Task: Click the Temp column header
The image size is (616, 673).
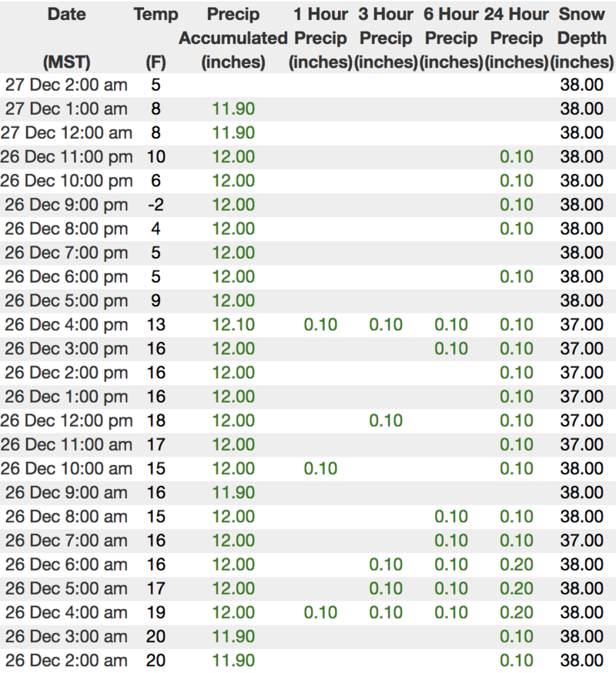Action: click(156, 15)
